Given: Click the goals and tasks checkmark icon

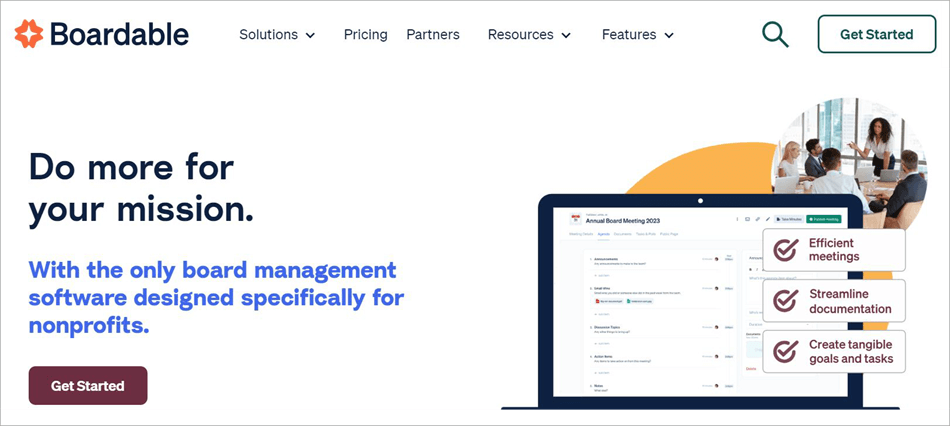Looking at the screenshot, I should point(786,351).
